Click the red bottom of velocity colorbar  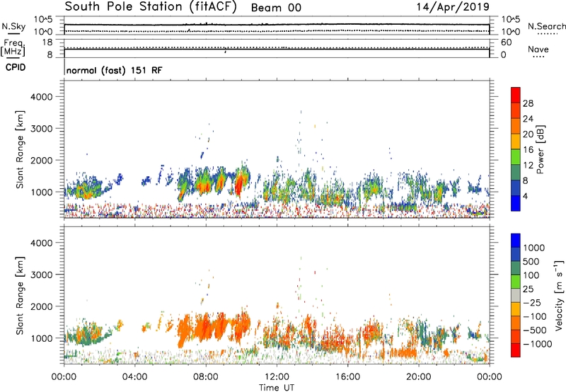(x=516, y=350)
